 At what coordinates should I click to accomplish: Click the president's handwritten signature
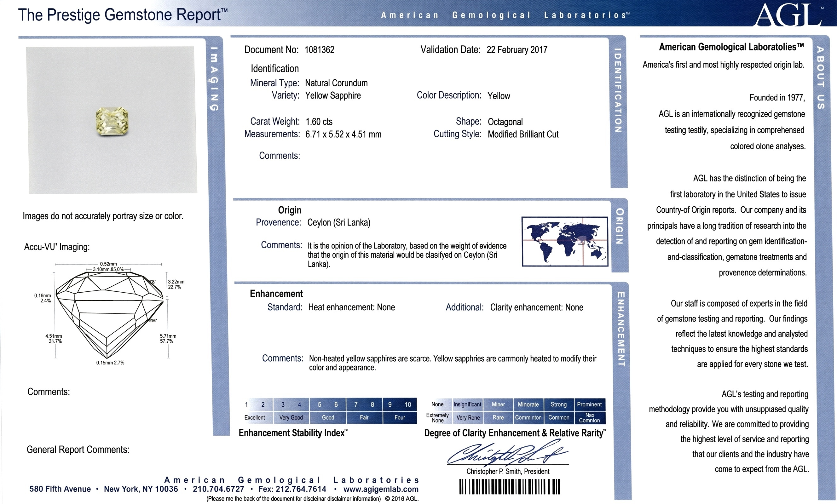click(x=507, y=452)
